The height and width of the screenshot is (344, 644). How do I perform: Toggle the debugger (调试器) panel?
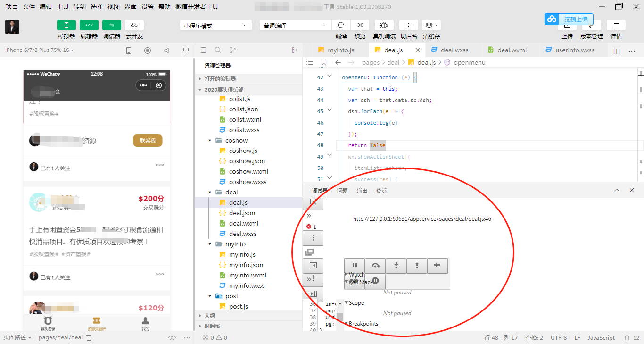point(112,25)
